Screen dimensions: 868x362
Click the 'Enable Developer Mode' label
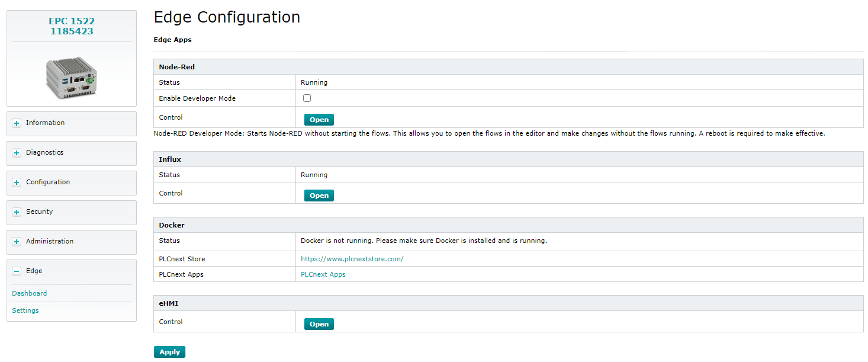(197, 98)
